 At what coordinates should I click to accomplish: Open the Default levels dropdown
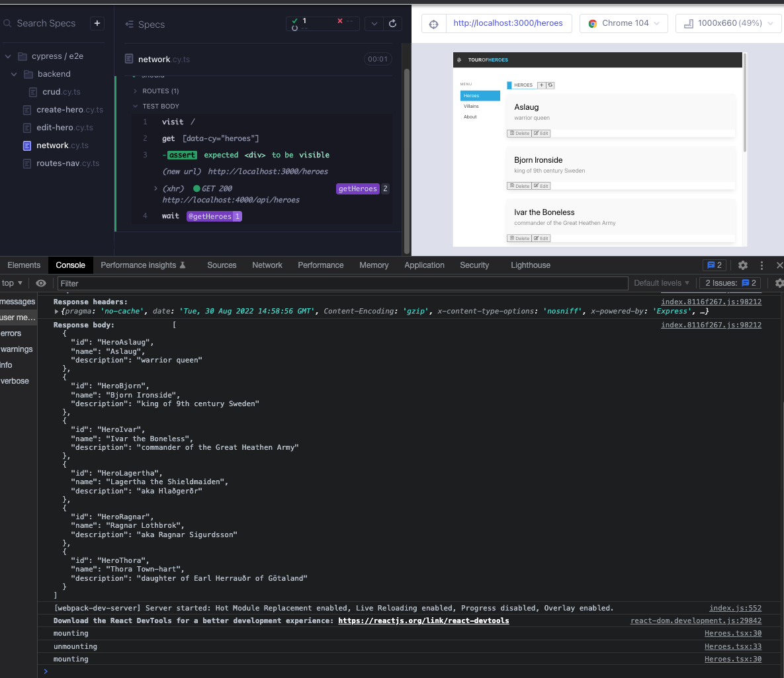click(x=661, y=283)
